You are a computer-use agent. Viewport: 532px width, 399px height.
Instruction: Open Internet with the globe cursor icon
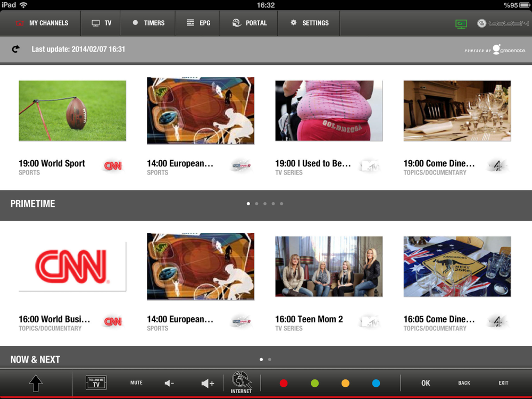coord(241,383)
